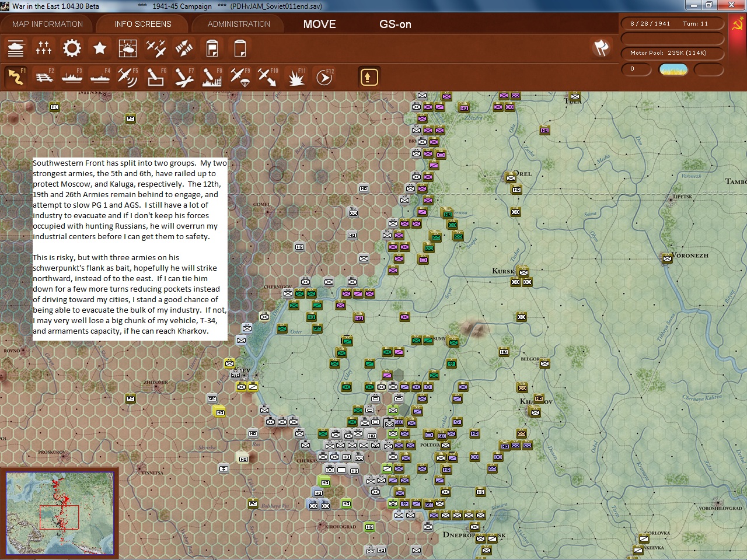Screen dimensions: 747x560
Task: Select Bomb unit mode (F6)
Action: point(156,76)
